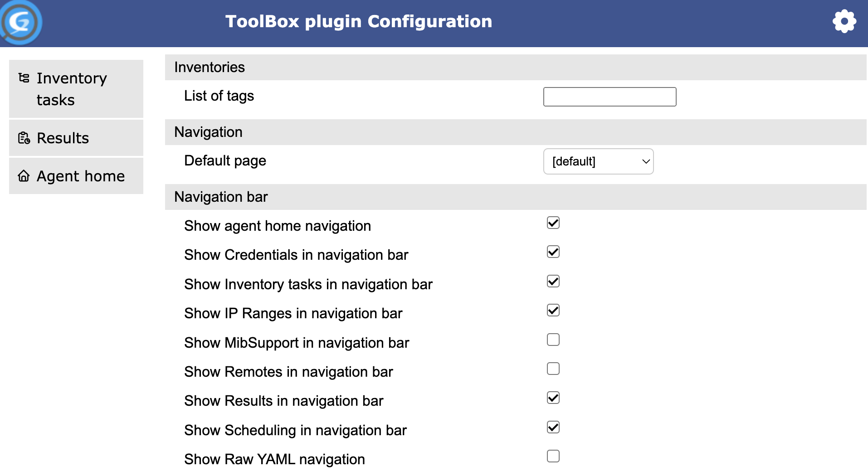Image resolution: width=868 pixels, height=476 pixels.
Task: Enable Show MibSupport in navigation bar
Action: (x=553, y=340)
